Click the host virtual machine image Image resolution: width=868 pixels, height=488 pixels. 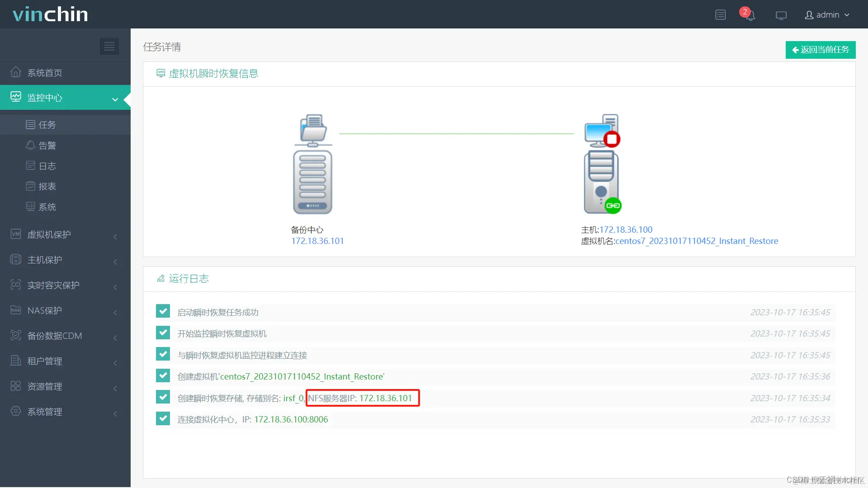click(602, 164)
